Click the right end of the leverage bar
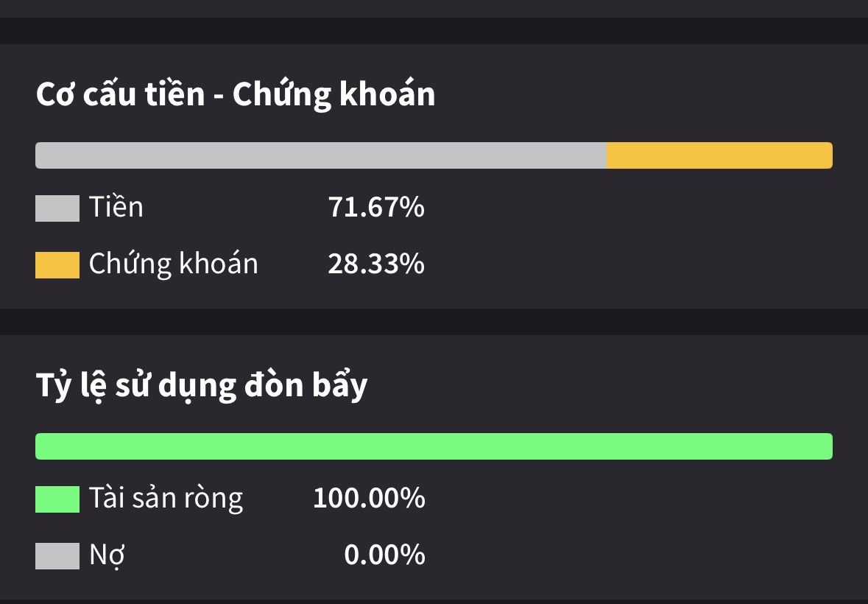The height and width of the screenshot is (604, 868). tap(828, 446)
